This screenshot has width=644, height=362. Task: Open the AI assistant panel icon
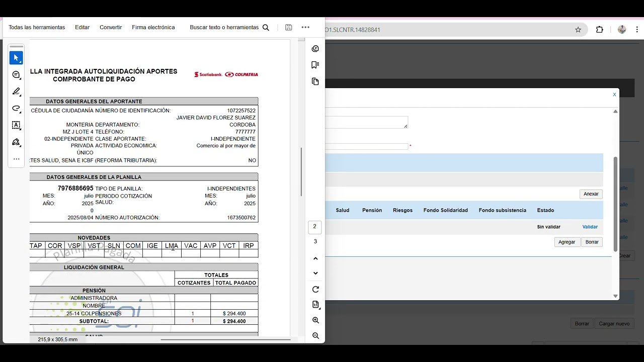[315, 49]
